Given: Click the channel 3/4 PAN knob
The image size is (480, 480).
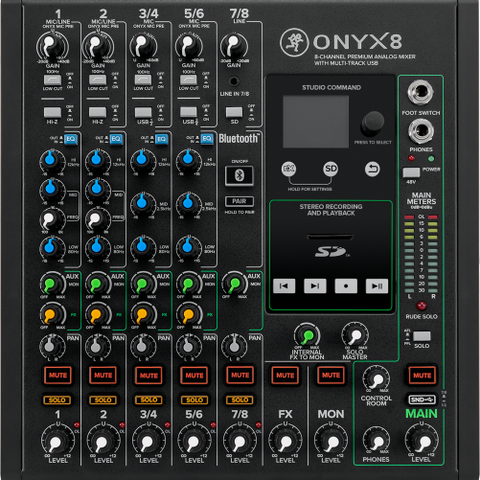Looking at the screenshot, I should 143,347.
